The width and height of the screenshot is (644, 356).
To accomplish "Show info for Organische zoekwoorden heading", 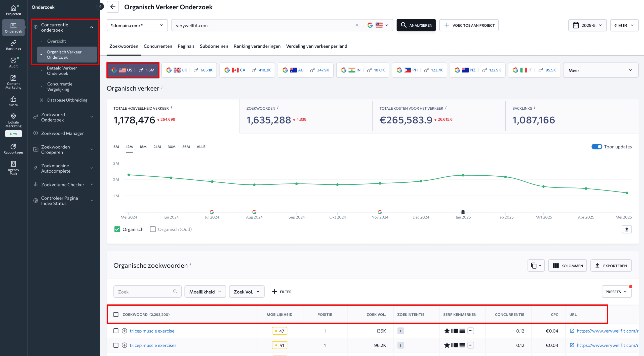I will [x=190, y=264].
